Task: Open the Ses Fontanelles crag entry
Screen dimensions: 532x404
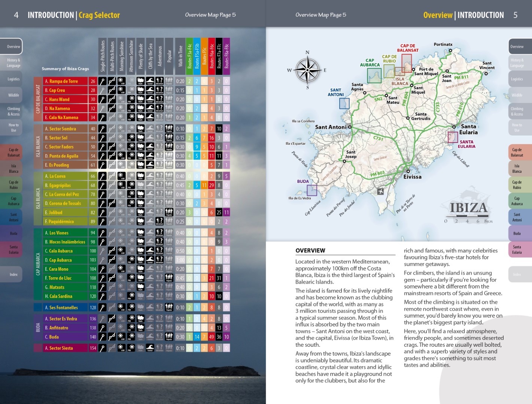Action: [66, 307]
